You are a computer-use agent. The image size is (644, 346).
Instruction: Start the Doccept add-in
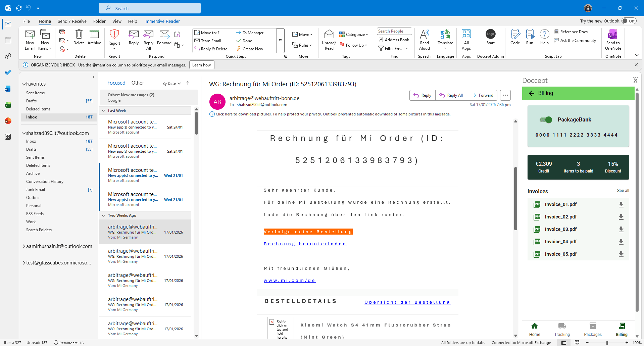click(490, 37)
